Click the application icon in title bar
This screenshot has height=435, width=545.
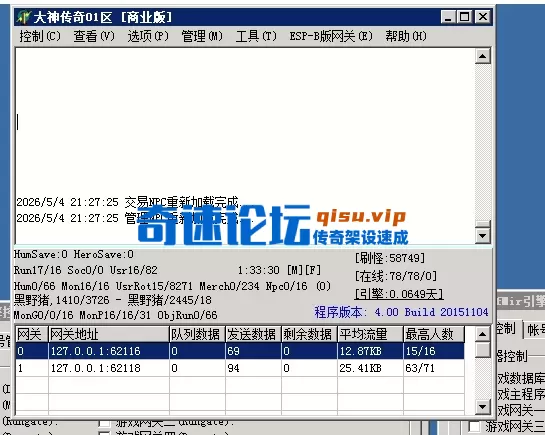tap(23, 17)
